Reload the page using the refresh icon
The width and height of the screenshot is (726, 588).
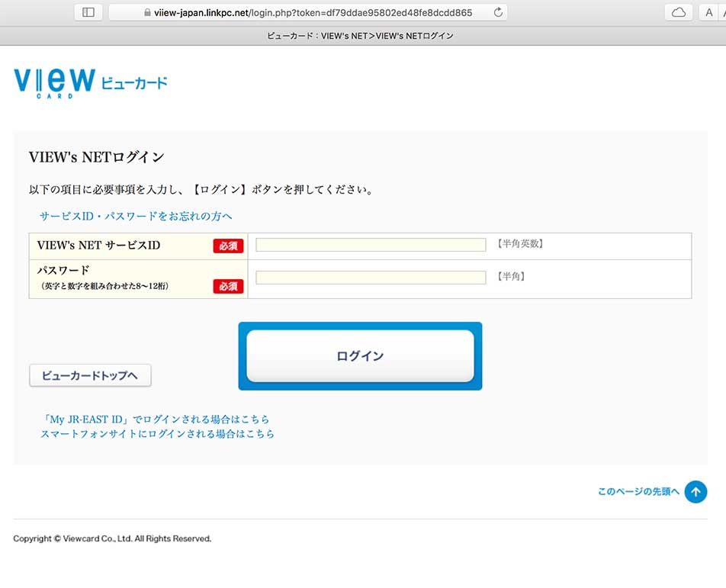(498, 12)
